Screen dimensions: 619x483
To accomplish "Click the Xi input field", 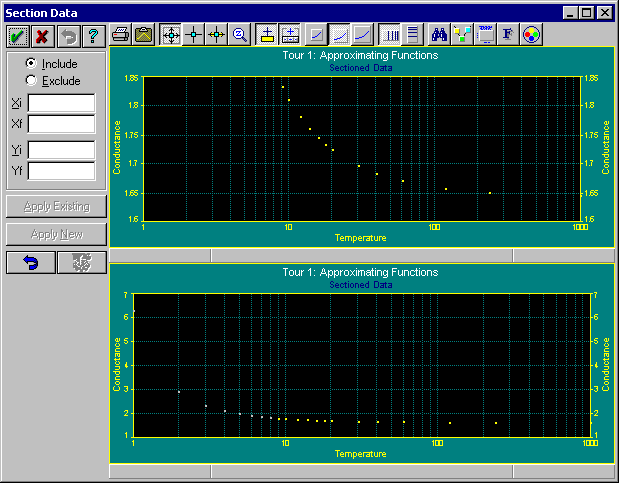I will 61,103.
